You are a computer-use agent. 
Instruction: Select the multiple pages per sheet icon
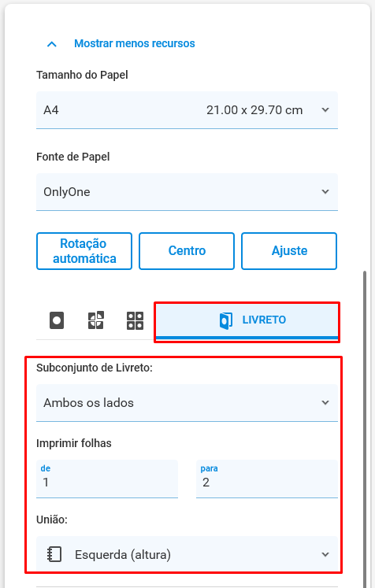pyautogui.click(x=135, y=320)
